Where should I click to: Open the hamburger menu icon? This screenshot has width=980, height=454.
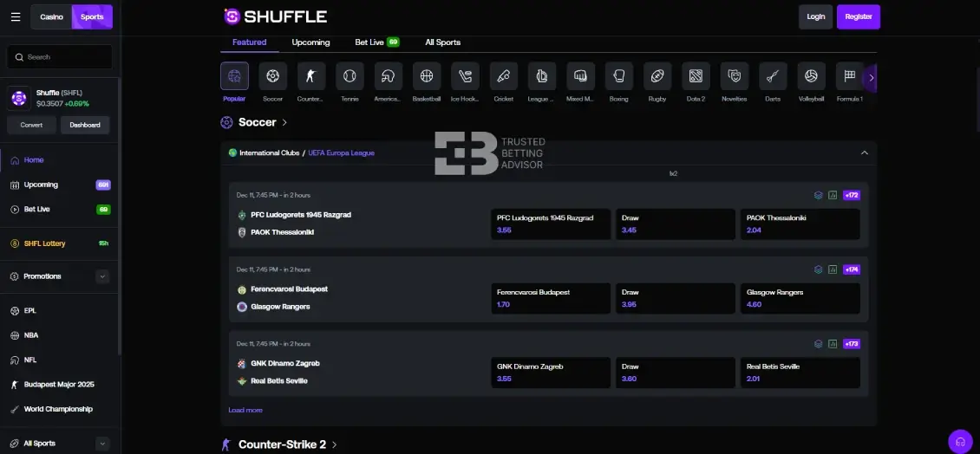(x=16, y=16)
